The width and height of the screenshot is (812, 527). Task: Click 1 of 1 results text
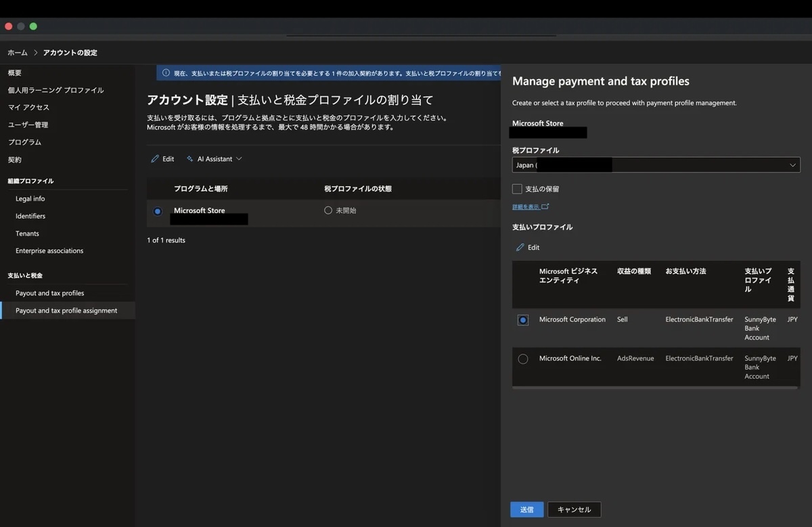coord(166,240)
